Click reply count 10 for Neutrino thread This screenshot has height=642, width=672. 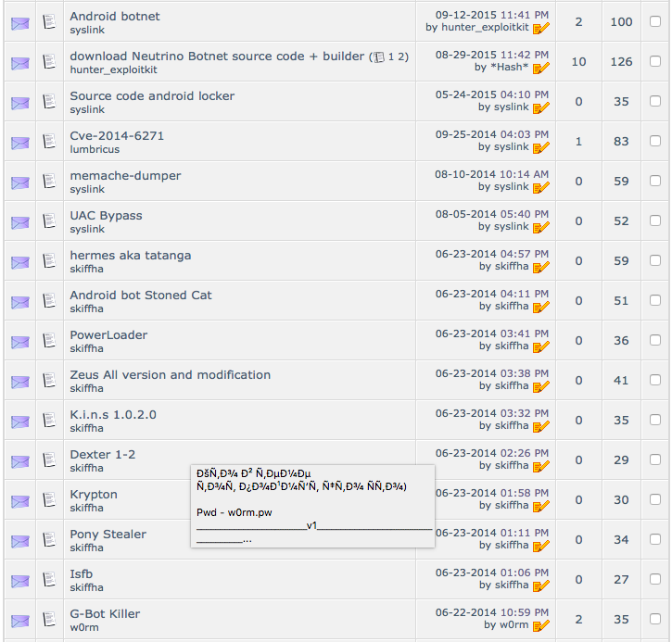tap(578, 62)
